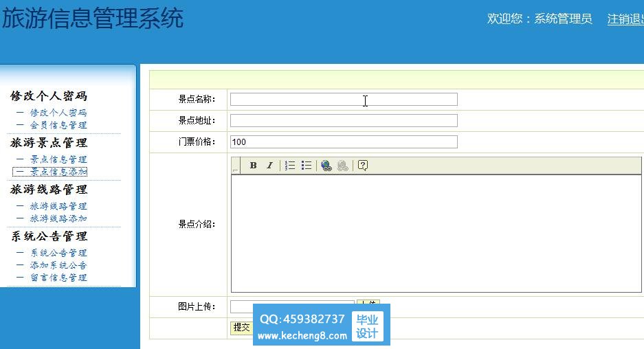The image size is (644, 349).
Task: Open 添加系统公告 in the sidebar
Action: (x=58, y=265)
